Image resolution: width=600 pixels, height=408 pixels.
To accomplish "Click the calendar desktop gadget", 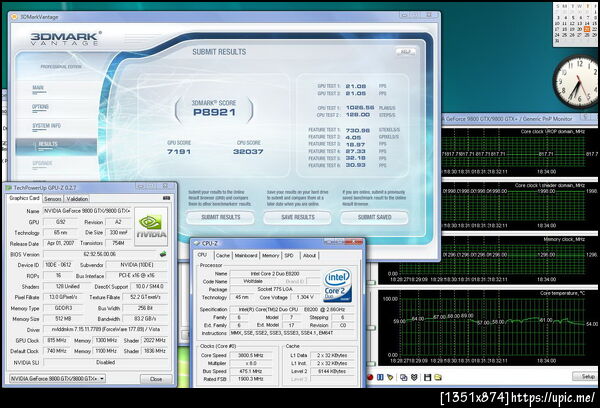I will coord(576,24).
